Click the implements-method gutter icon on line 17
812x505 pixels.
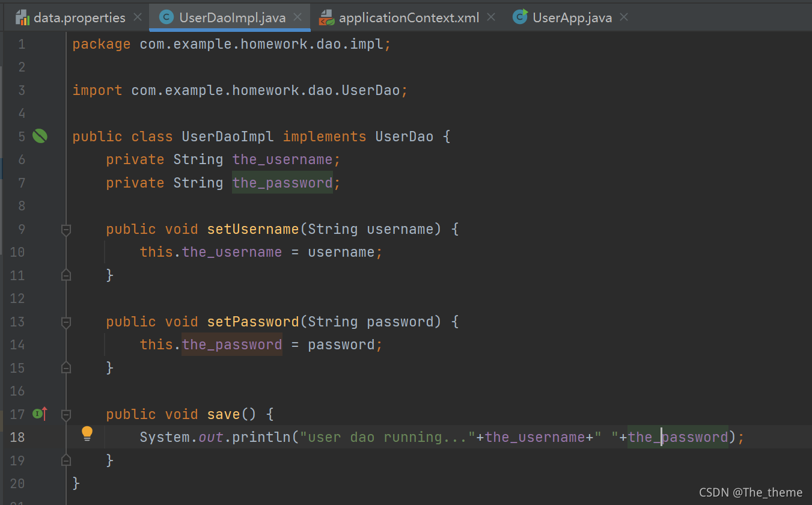click(x=40, y=414)
